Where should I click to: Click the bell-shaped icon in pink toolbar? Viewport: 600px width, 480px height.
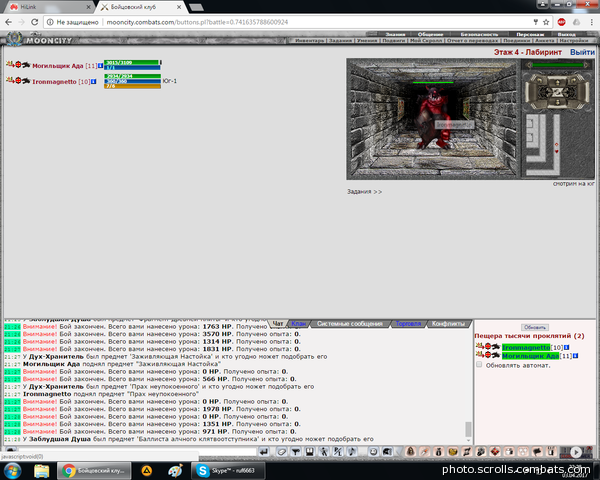411,452
